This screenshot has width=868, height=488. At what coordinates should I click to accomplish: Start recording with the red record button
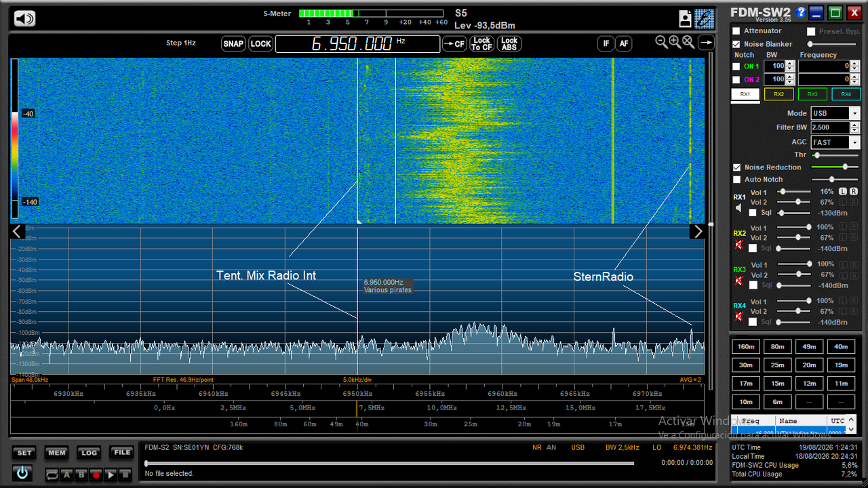click(x=96, y=475)
